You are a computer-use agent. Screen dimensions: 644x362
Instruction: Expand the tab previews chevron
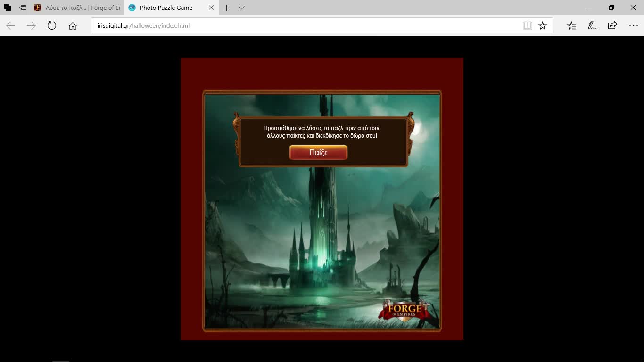click(x=241, y=8)
